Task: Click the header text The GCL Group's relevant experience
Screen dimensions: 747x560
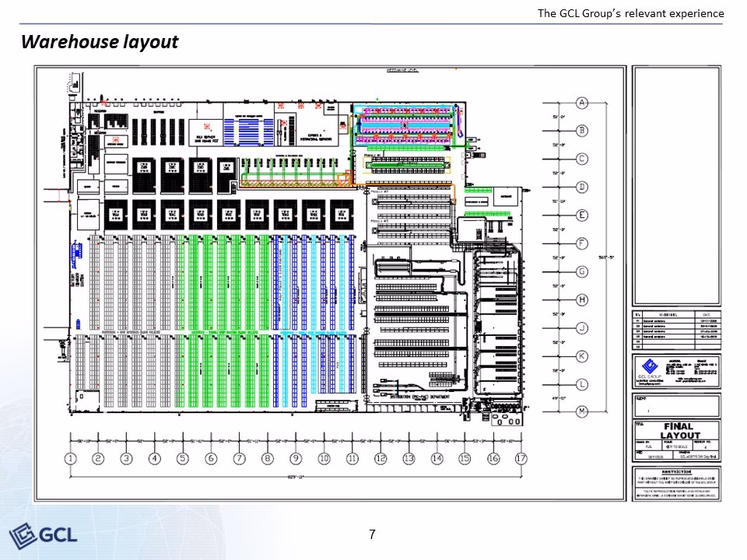Action: point(630,13)
